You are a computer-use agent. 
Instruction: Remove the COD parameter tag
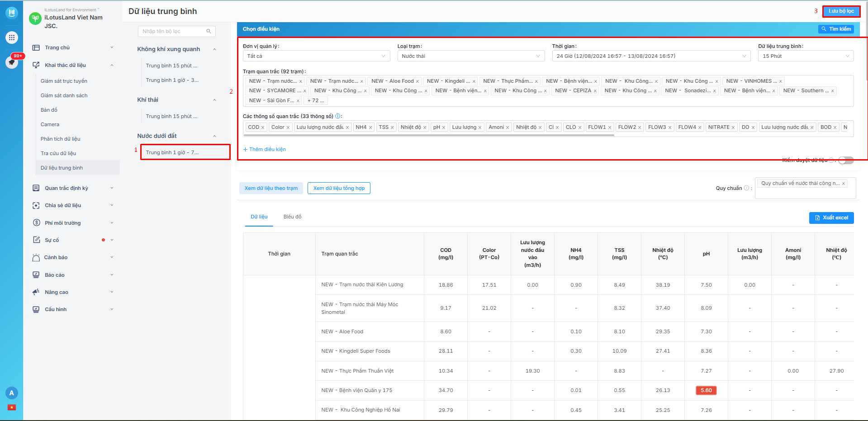(263, 128)
